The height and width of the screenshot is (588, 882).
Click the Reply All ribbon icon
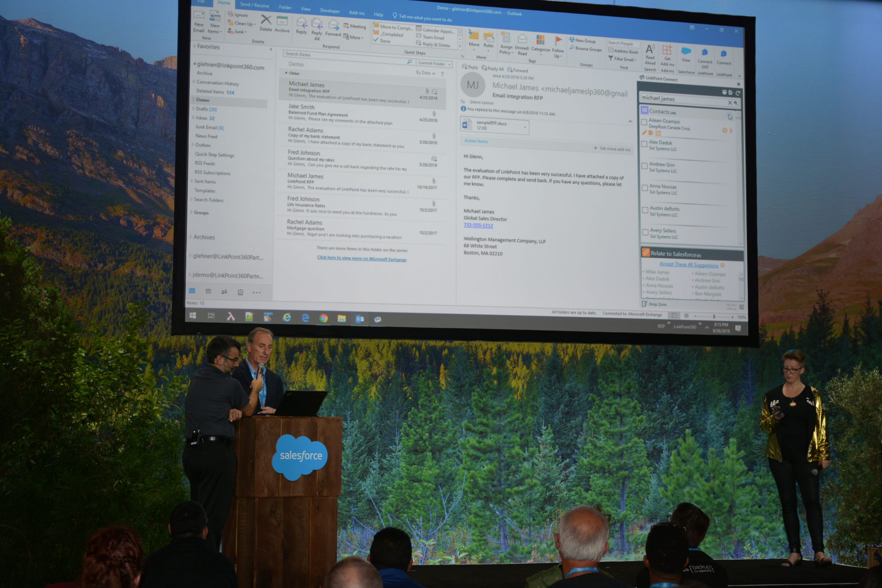[x=317, y=24]
